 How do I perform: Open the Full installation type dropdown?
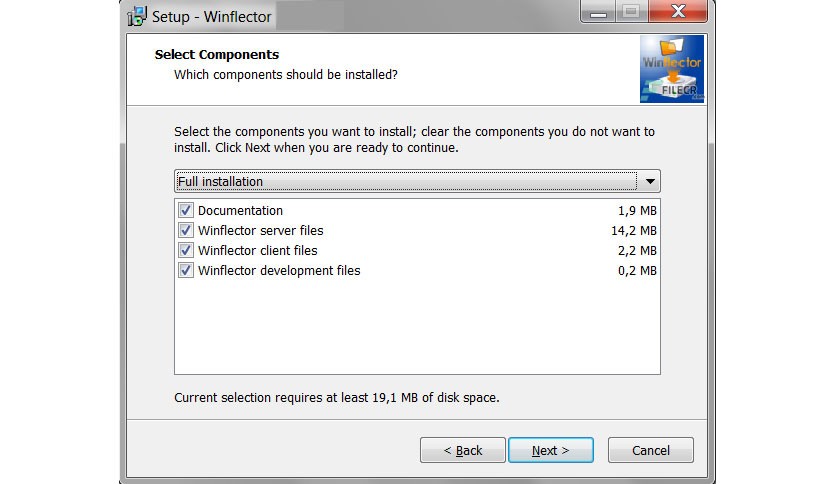(417, 181)
